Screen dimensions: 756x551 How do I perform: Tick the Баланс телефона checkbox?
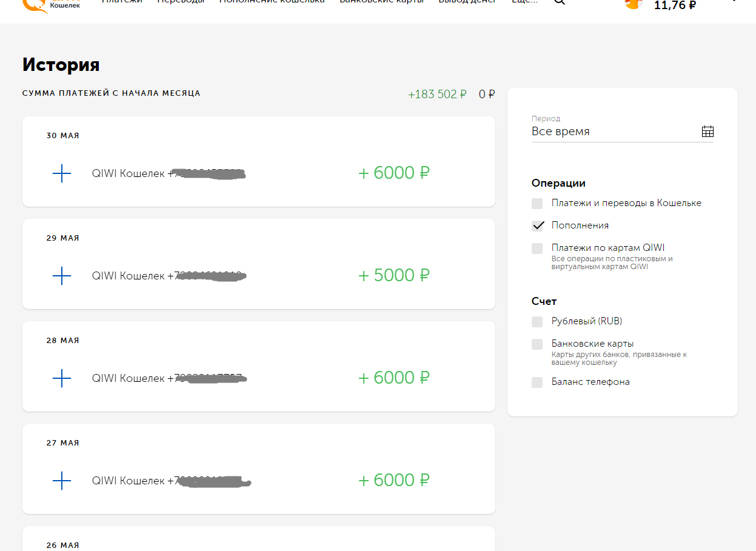537,382
